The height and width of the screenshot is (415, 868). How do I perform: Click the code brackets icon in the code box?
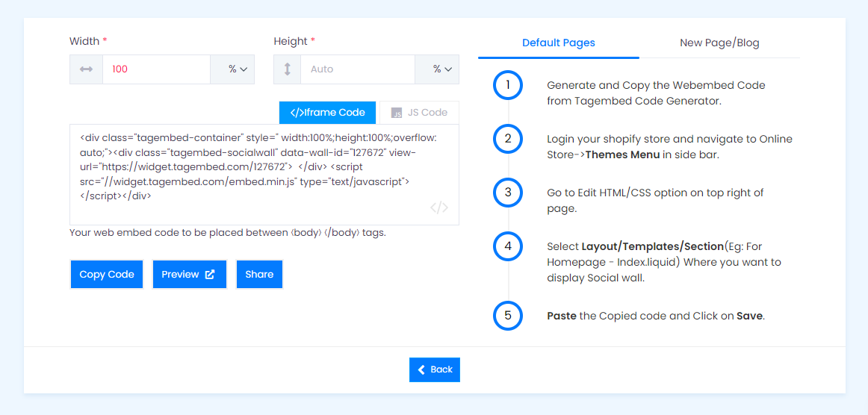[439, 207]
